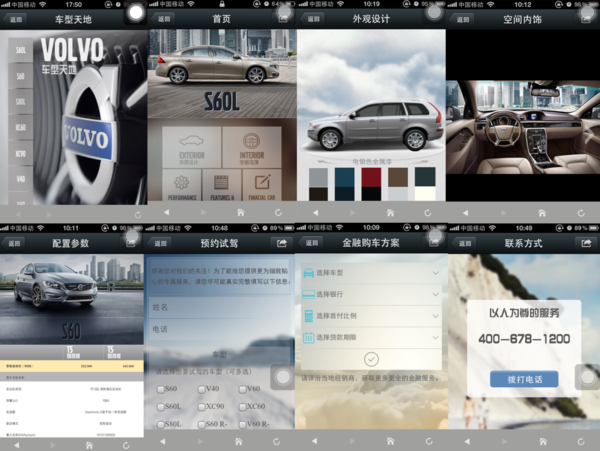Expand the 选择首付比例 dropdown
The width and height of the screenshot is (600, 451).
coord(371,316)
